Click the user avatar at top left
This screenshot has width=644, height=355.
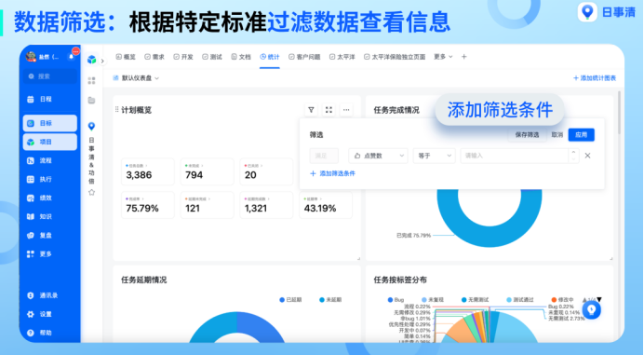point(31,56)
